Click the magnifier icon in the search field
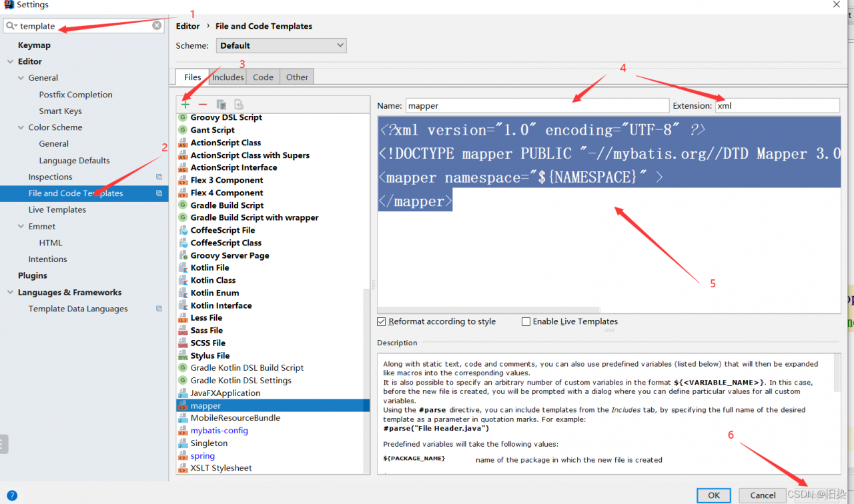Viewport: 854px width, 504px height. (x=11, y=26)
